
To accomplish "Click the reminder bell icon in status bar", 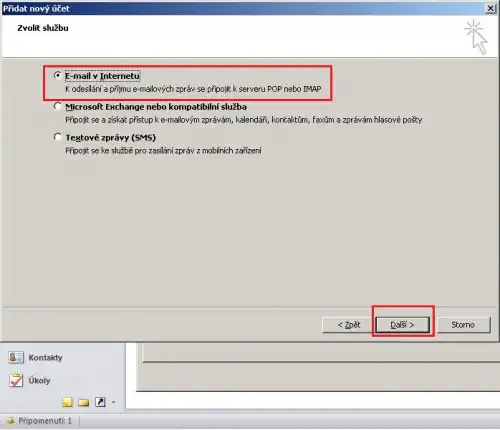I will click(10, 421).
